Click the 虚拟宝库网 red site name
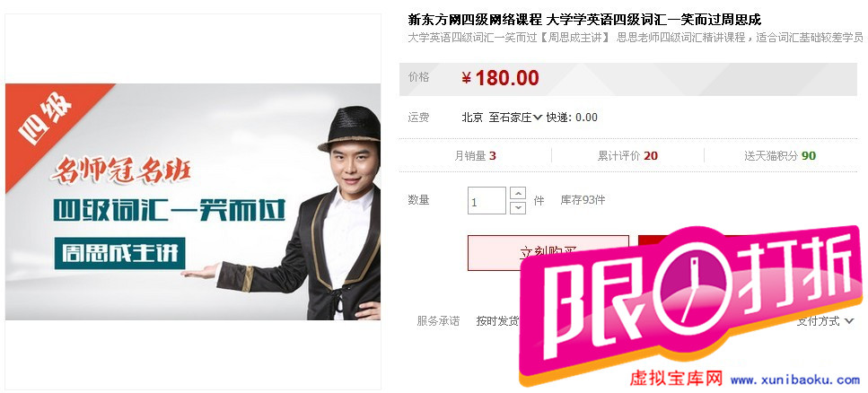Viewport: 868px width, 393px height. (x=677, y=380)
